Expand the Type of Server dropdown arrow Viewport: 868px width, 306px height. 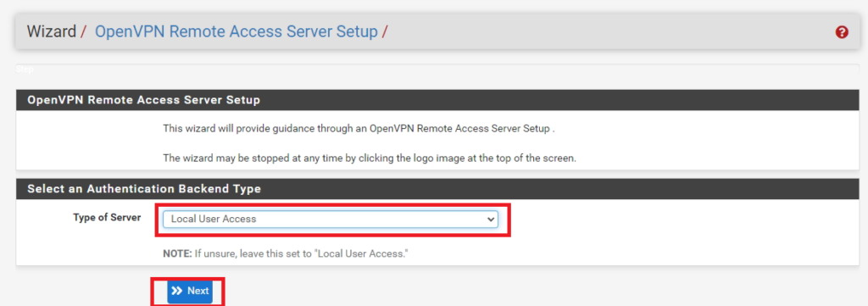coord(490,220)
